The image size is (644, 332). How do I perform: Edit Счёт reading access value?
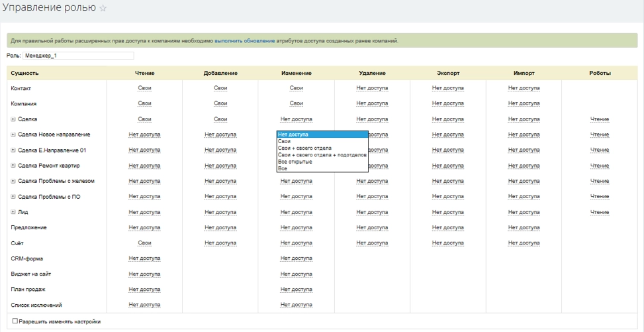pos(144,243)
